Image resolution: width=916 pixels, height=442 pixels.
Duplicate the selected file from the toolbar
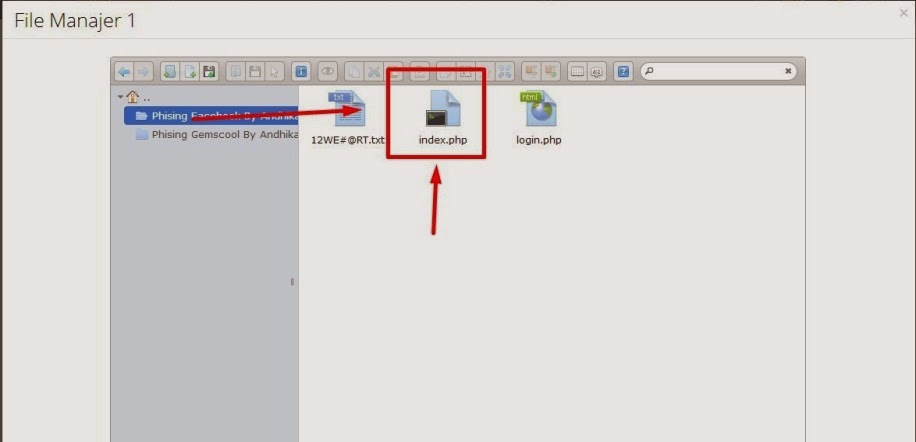coord(446,72)
